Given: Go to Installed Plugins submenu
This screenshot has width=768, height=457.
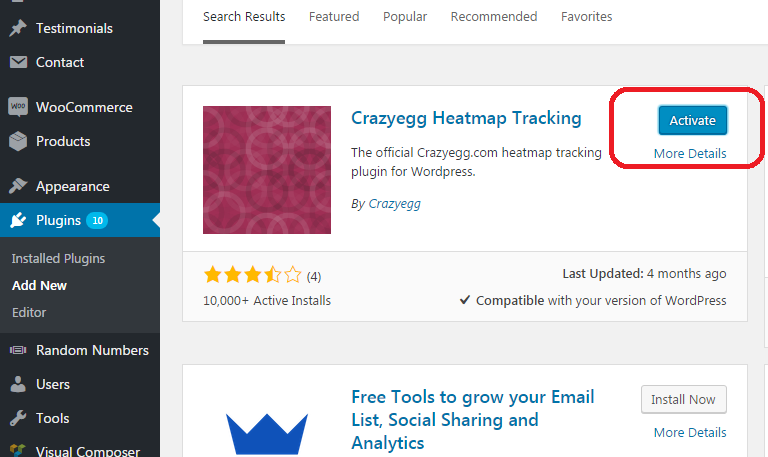Looking at the screenshot, I should [58, 259].
